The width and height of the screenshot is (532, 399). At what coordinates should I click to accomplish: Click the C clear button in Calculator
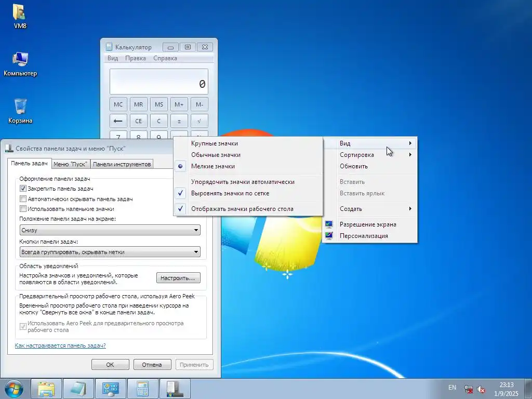point(159,121)
